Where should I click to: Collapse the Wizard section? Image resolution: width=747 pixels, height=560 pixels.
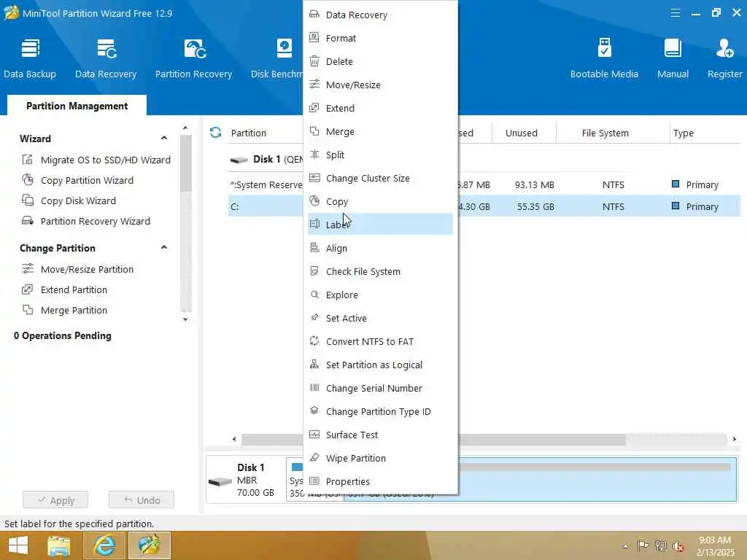[164, 138]
